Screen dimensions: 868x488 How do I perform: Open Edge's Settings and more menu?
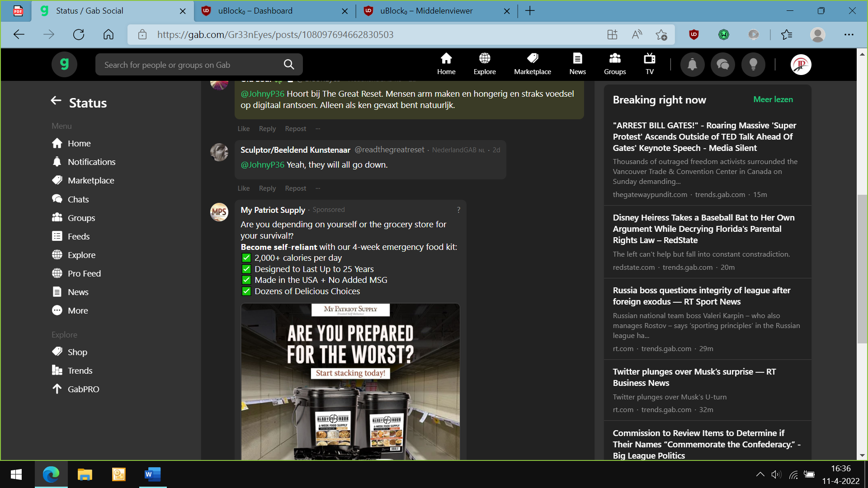848,34
